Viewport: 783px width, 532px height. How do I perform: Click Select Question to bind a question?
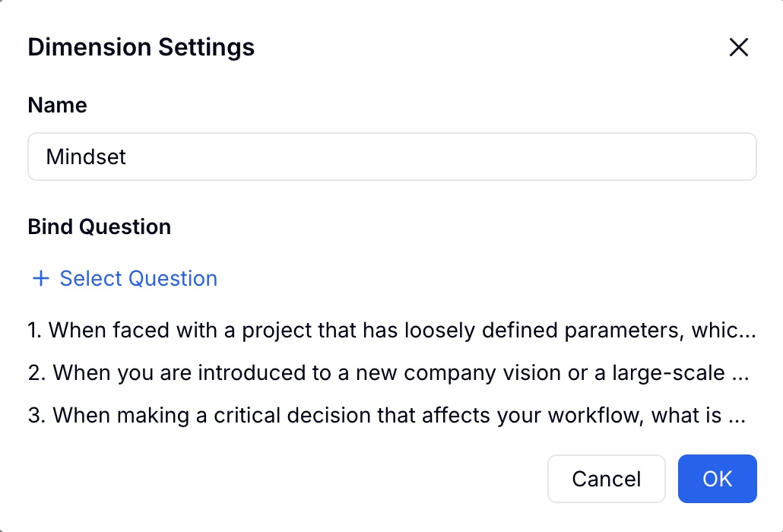click(x=138, y=278)
